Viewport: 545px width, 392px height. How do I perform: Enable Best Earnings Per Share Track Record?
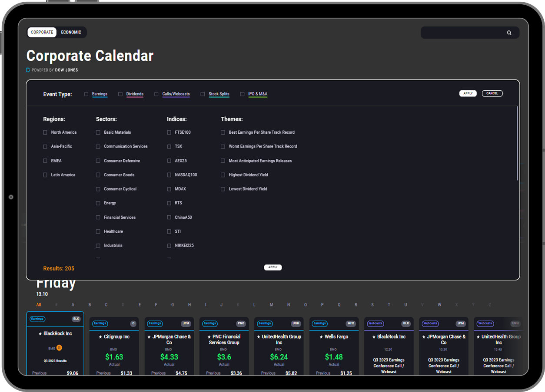click(223, 132)
